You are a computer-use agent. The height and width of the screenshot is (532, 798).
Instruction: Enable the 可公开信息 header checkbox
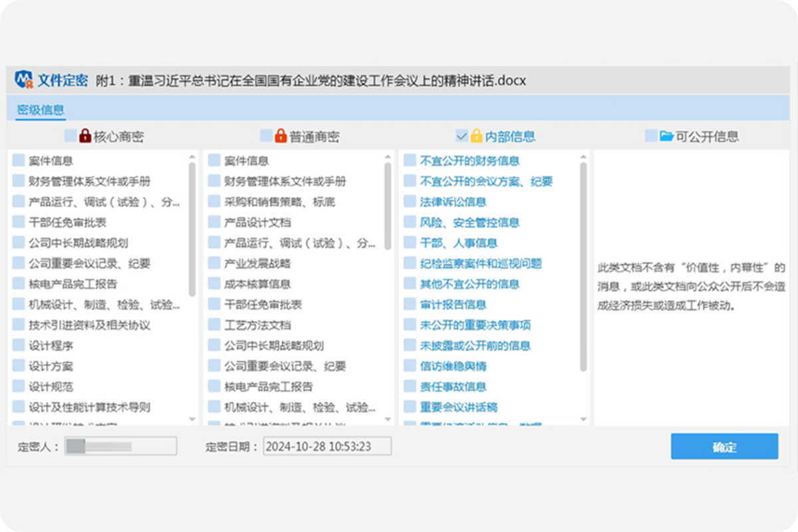pyautogui.click(x=651, y=136)
